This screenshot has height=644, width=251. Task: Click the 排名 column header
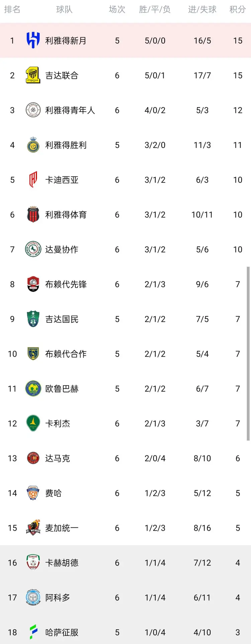[x=12, y=10]
